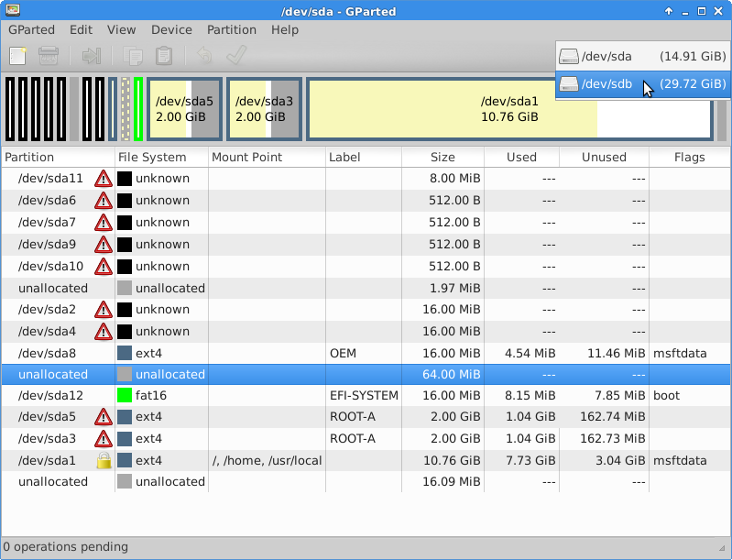Click the drive icon next to /dev/sdb
The height and width of the screenshot is (560, 732).
pos(569,84)
